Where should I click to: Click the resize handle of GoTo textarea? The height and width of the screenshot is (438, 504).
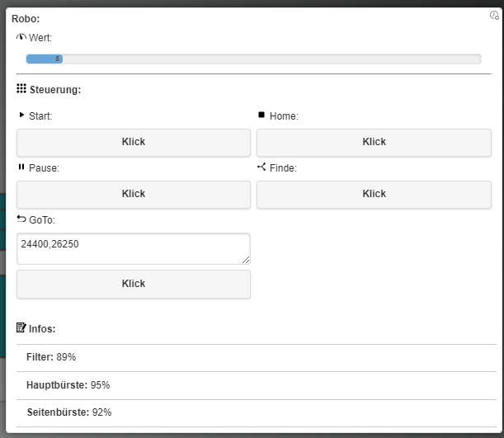click(x=245, y=259)
